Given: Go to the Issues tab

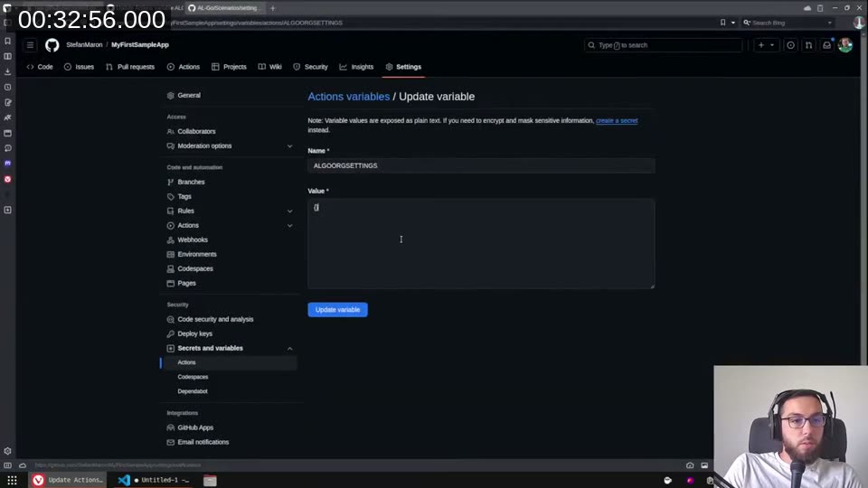Looking at the screenshot, I should (x=80, y=67).
